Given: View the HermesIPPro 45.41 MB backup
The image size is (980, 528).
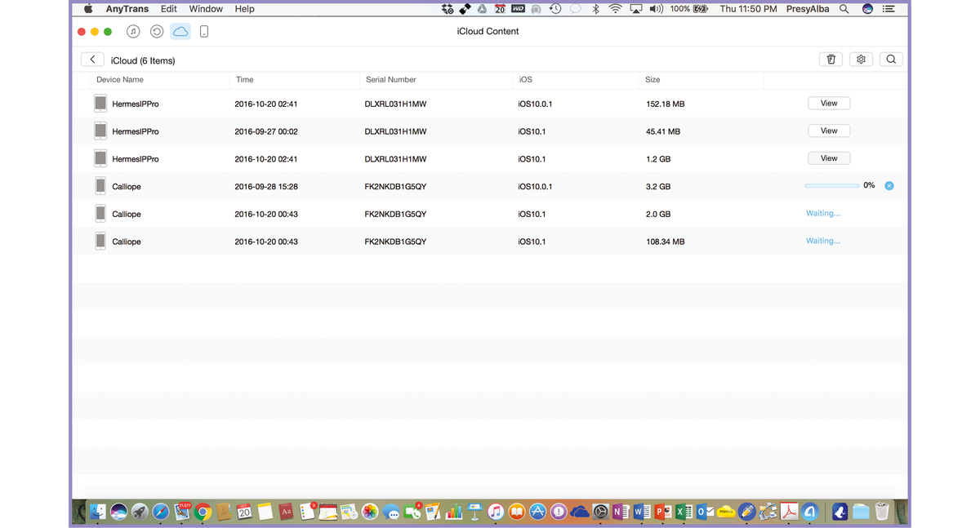Looking at the screenshot, I should tap(829, 131).
